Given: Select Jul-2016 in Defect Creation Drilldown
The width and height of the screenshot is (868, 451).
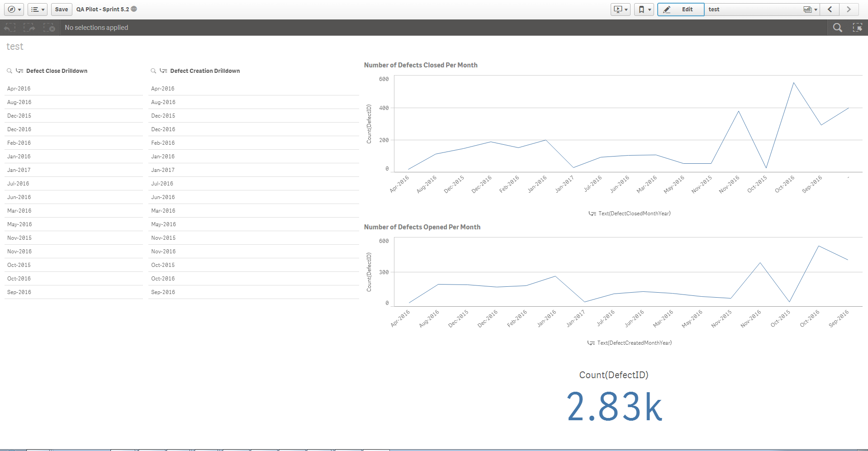Looking at the screenshot, I should coord(254,184).
